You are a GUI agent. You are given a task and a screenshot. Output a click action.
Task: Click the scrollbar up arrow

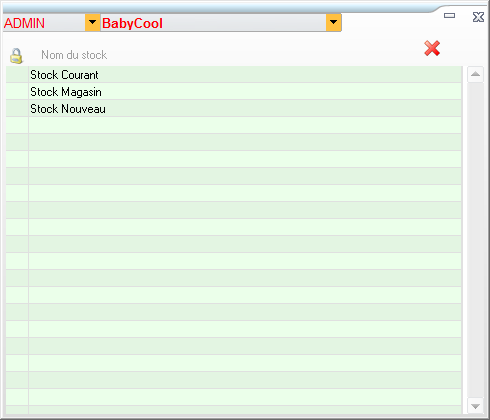pos(475,74)
